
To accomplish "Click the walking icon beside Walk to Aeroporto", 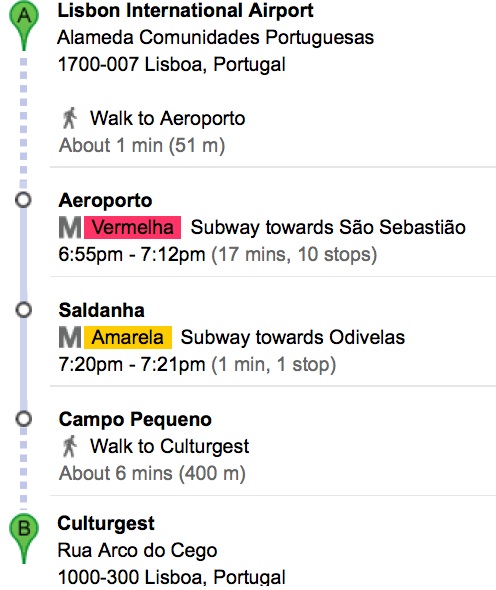I will point(70,118).
